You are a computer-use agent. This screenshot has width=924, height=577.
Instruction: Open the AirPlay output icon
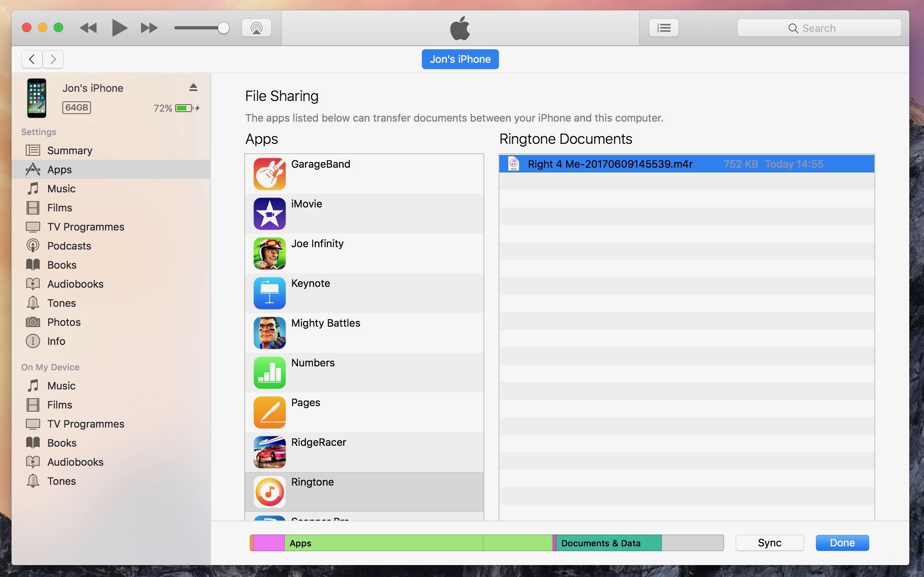pyautogui.click(x=257, y=28)
